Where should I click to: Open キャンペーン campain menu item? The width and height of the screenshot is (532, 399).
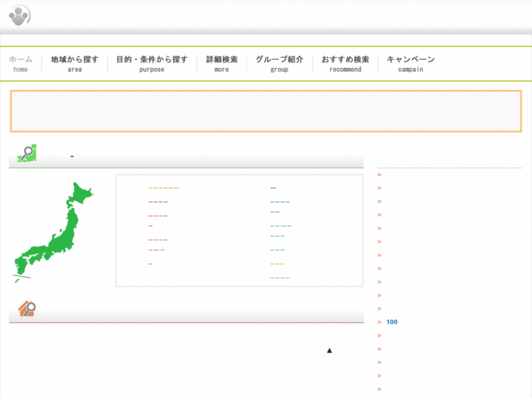click(411, 64)
